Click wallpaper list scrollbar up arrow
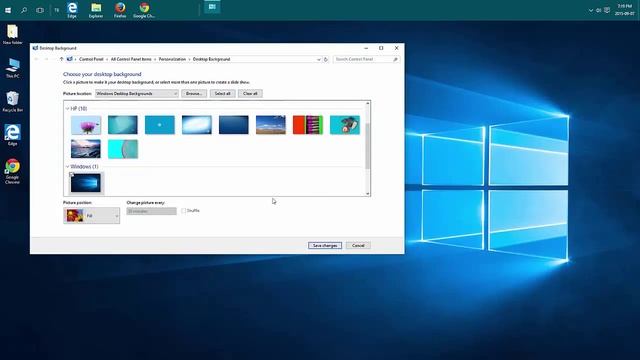Viewport: 640px width, 360px height. pos(367,104)
